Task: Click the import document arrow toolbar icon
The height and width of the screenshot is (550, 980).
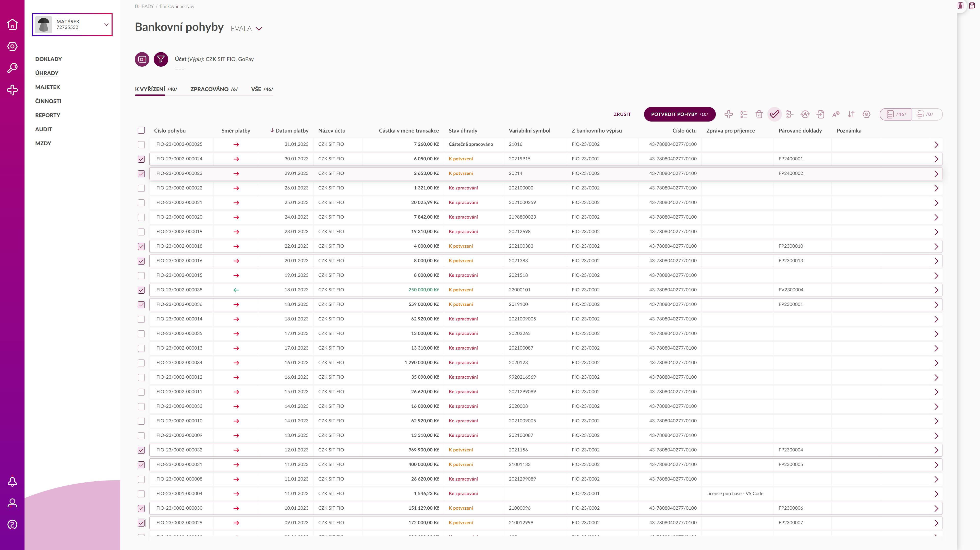Action: pos(820,114)
